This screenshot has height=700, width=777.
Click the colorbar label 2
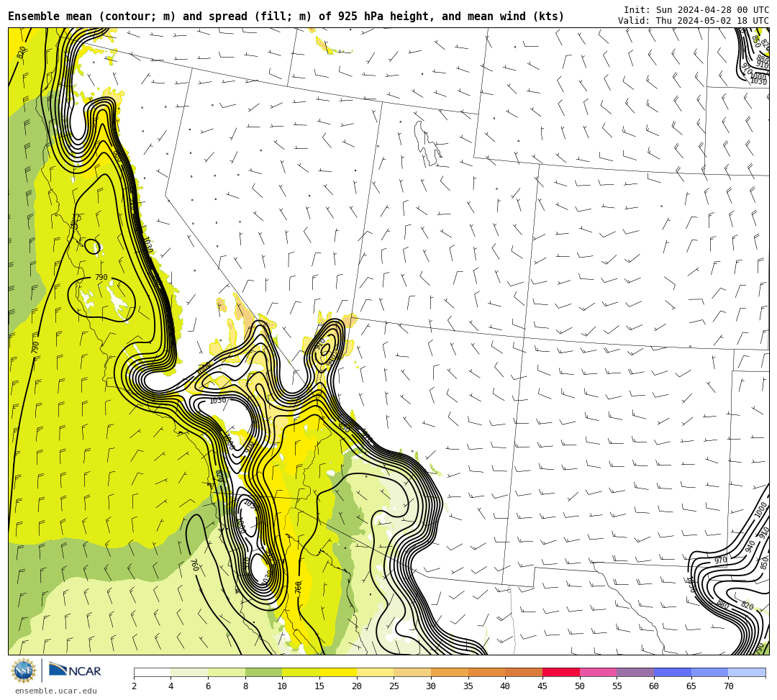(x=134, y=686)
